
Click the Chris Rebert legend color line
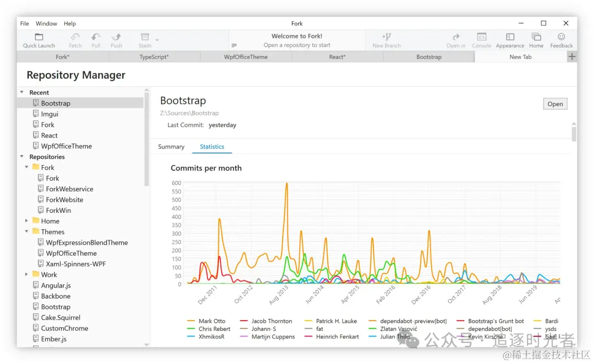(191, 329)
